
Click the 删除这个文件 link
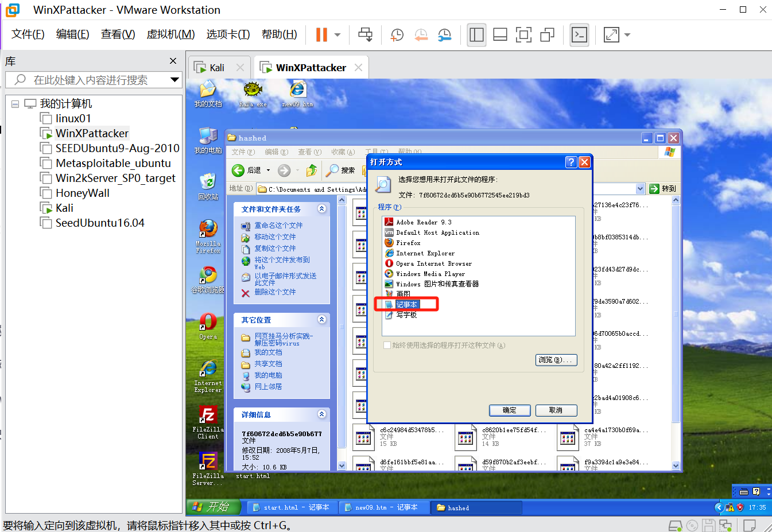click(x=275, y=292)
